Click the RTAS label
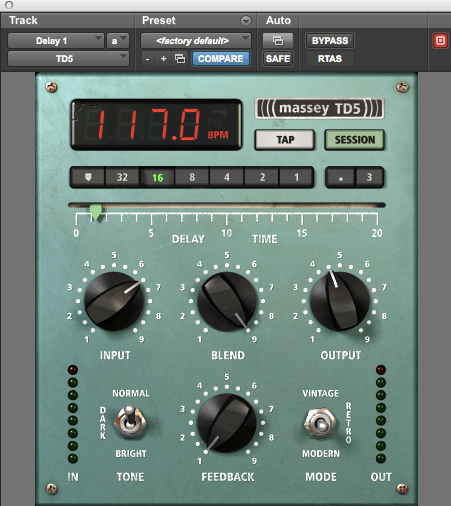451x506 pixels. click(330, 59)
